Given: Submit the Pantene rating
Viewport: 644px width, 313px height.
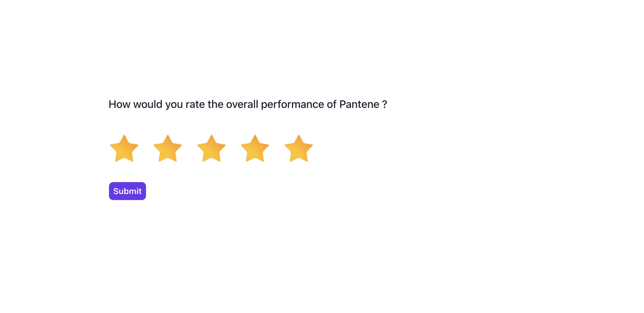Looking at the screenshot, I should pyautogui.click(x=127, y=191).
